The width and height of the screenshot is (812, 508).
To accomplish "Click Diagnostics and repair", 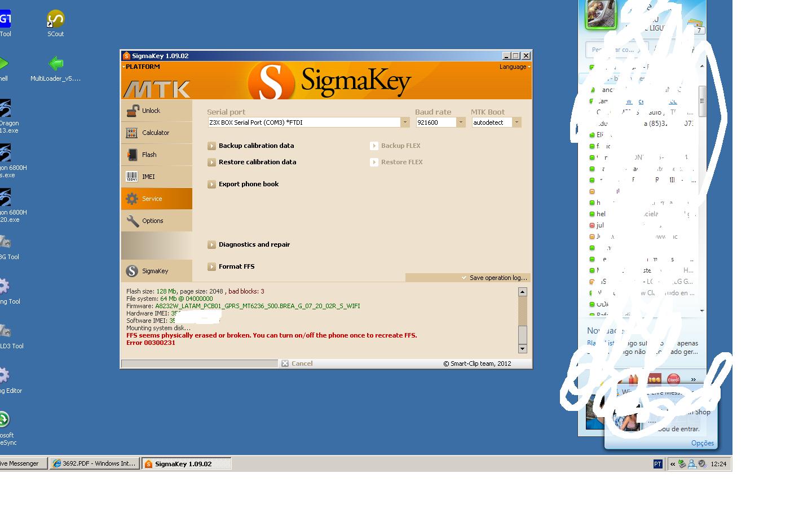I will [x=249, y=244].
